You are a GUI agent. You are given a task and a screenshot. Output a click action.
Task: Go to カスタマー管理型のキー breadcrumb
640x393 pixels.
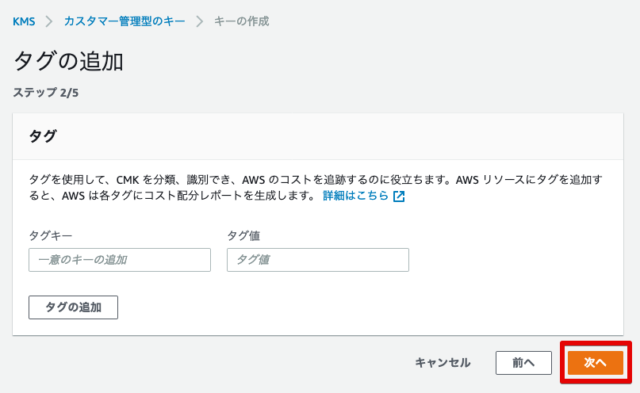[124, 21]
